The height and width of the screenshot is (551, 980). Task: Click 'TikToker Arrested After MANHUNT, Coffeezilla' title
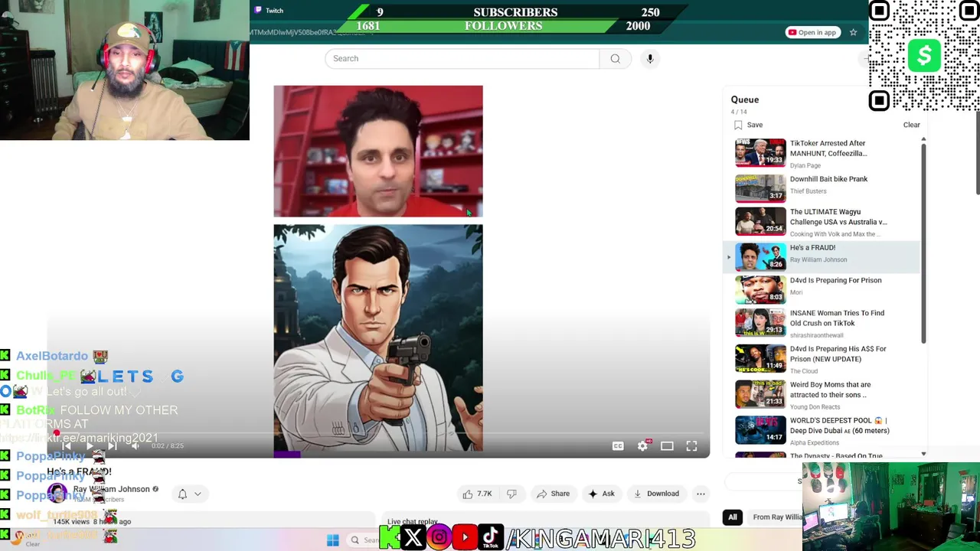click(828, 148)
